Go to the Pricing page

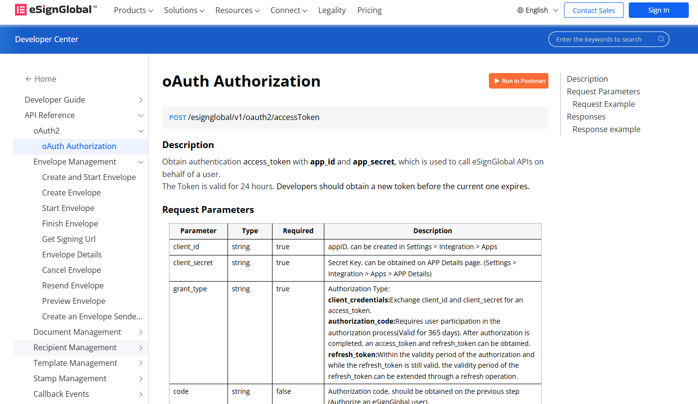pyautogui.click(x=369, y=10)
